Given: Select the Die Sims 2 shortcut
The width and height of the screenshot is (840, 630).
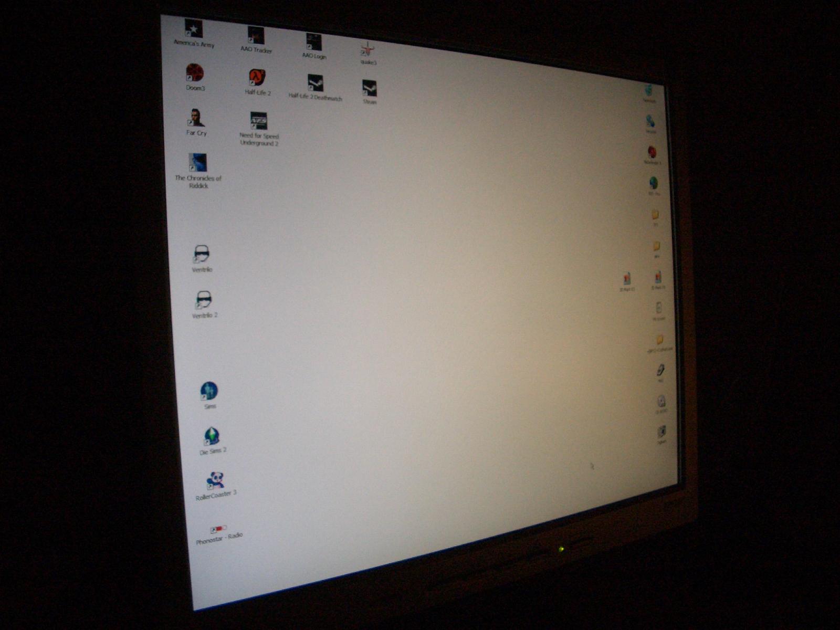Looking at the screenshot, I should (x=212, y=436).
